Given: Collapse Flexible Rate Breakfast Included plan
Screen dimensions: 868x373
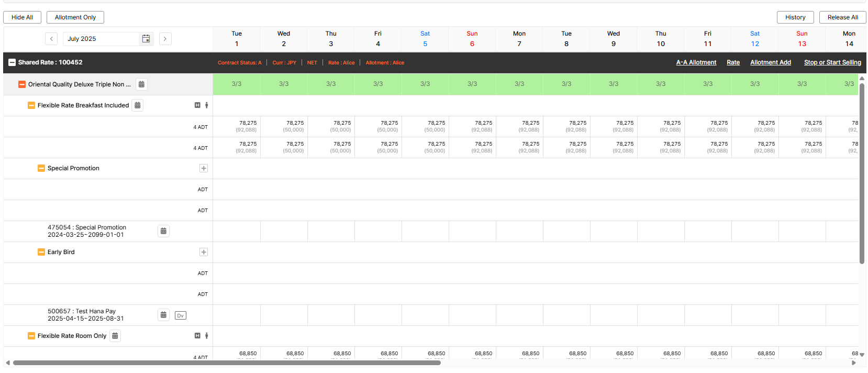Looking at the screenshot, I should [31, 105].
